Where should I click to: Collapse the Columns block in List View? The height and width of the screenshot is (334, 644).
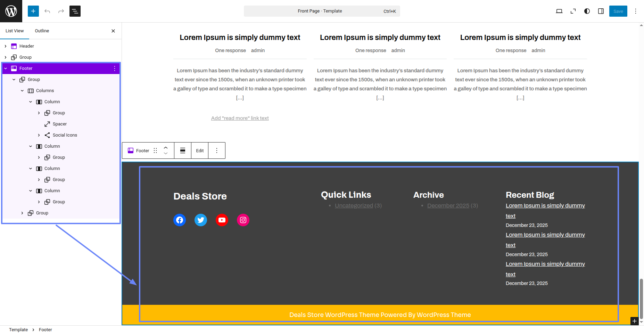coord(22,91)
